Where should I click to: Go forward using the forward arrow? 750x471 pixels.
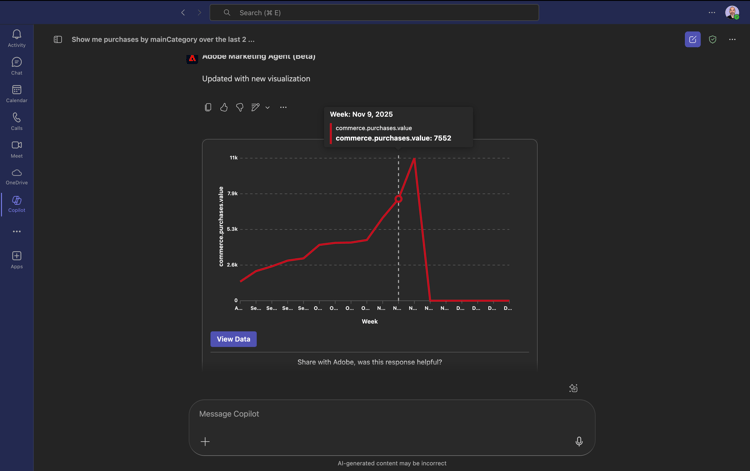[x=199, y=12]
